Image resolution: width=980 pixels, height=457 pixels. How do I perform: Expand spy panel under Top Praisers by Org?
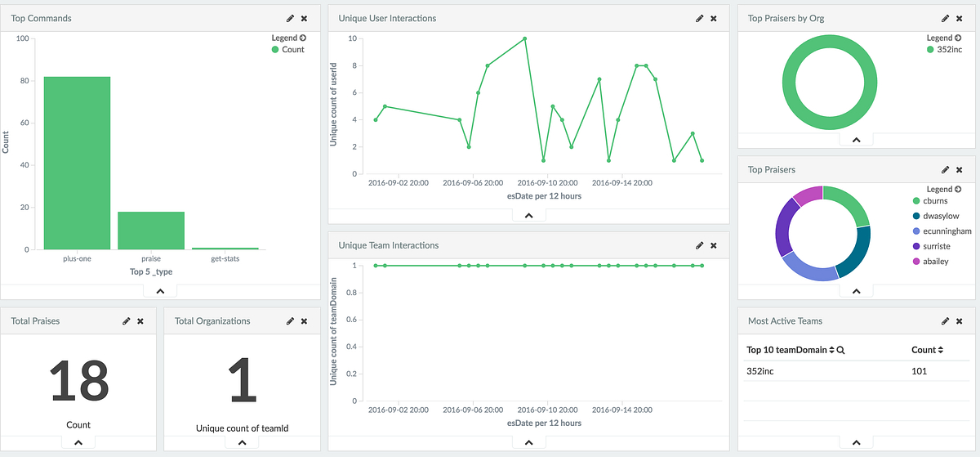[856, 140]
